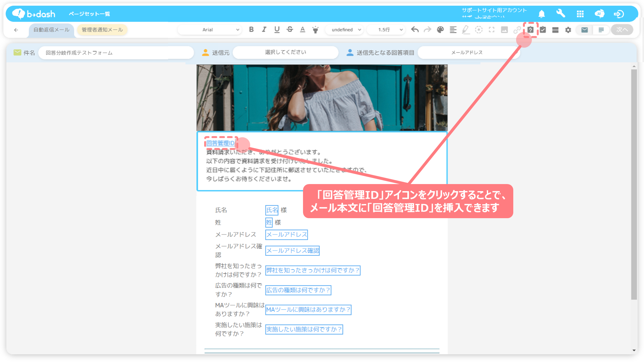Click the clipboard checkmark icon

[x=543, y=30]
